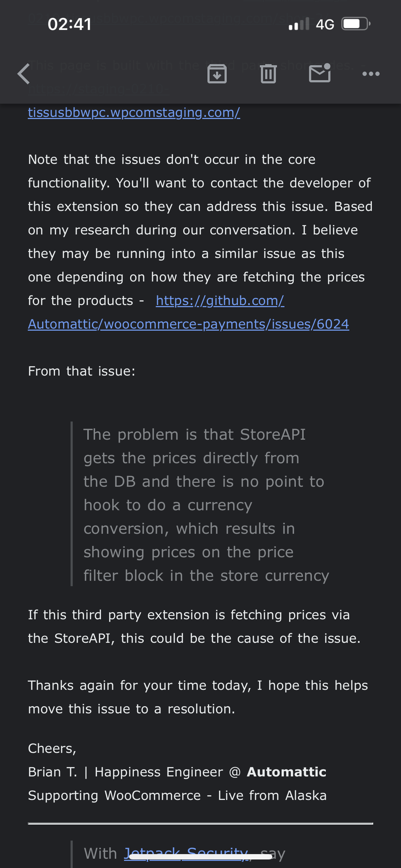Tap the "Cheers," sign-off line
Viewport: 401px width, 868px height.
52,749
